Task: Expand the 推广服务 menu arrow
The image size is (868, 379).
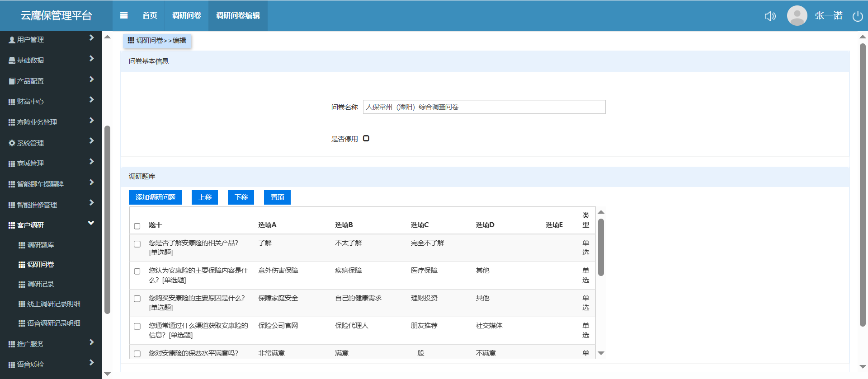Action: (91, 342)
